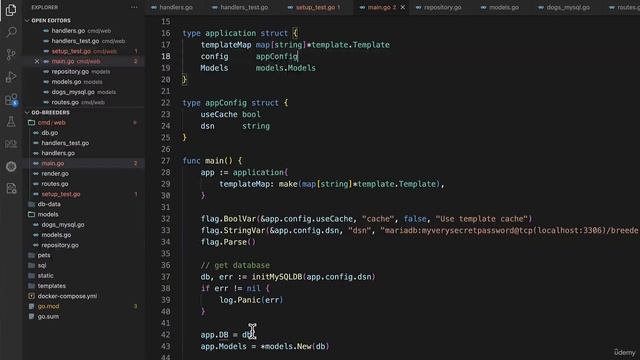Click the '// get database' comment

pos(235,265)
